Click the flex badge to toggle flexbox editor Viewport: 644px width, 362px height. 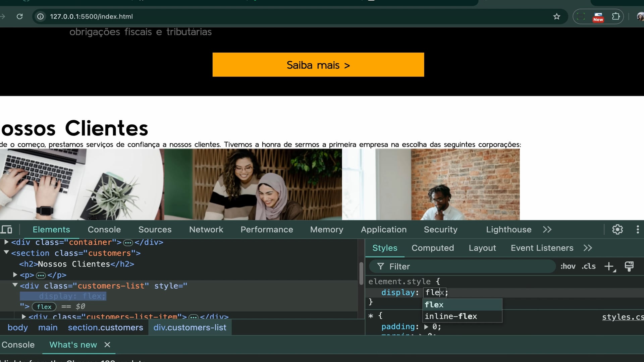44,307
